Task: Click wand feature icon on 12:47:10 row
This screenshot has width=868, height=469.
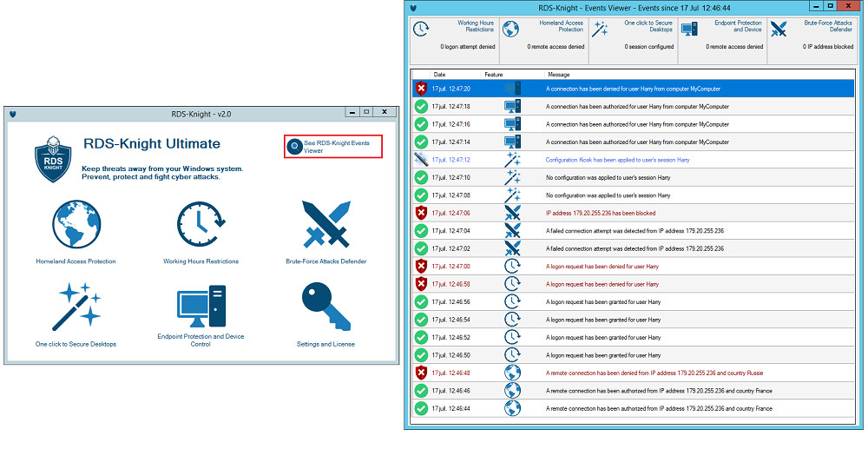Action: coord(513,177)
